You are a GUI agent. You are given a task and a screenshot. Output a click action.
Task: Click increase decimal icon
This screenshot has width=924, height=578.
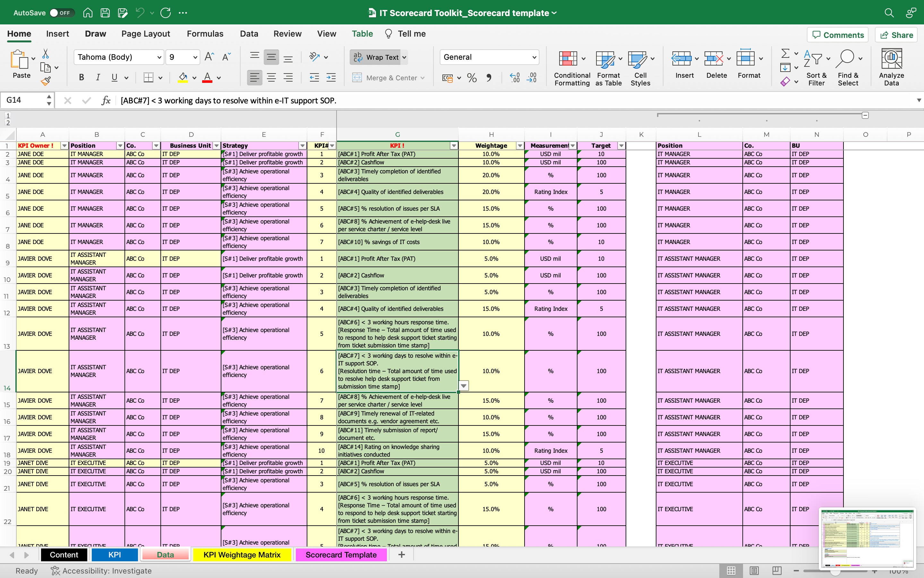(x=515, y=78)
